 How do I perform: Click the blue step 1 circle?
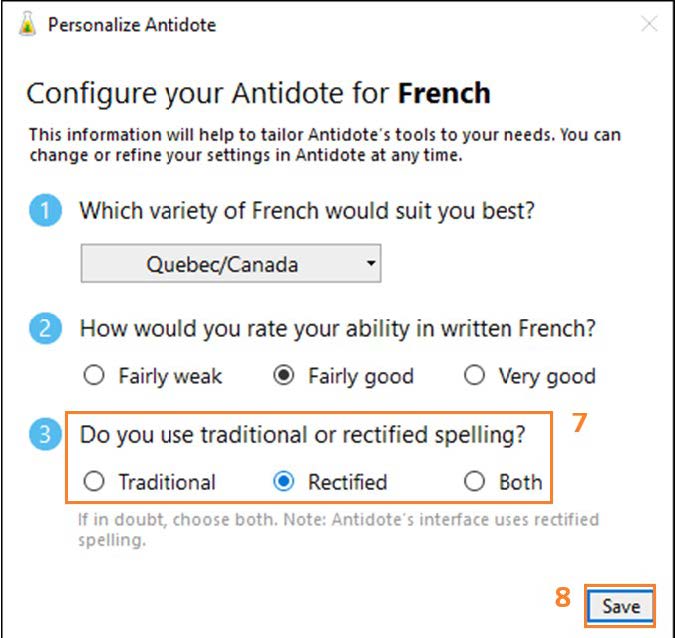point(44,212)
